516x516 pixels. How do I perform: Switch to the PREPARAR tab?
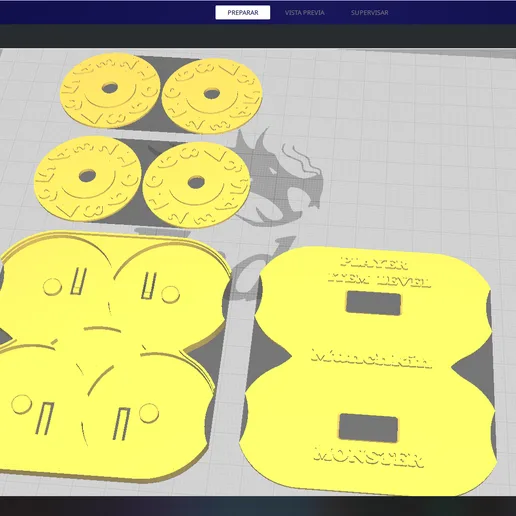click(x=243, y=13)
